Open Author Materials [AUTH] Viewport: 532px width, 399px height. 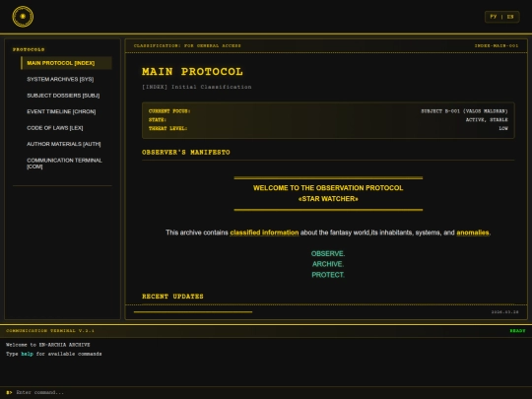pos(66,144)
